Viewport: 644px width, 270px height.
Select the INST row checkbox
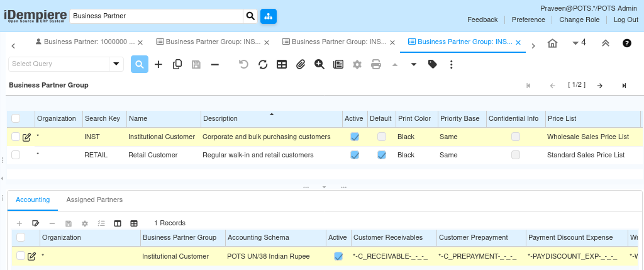pyautogui.click(x=16, y=137)
